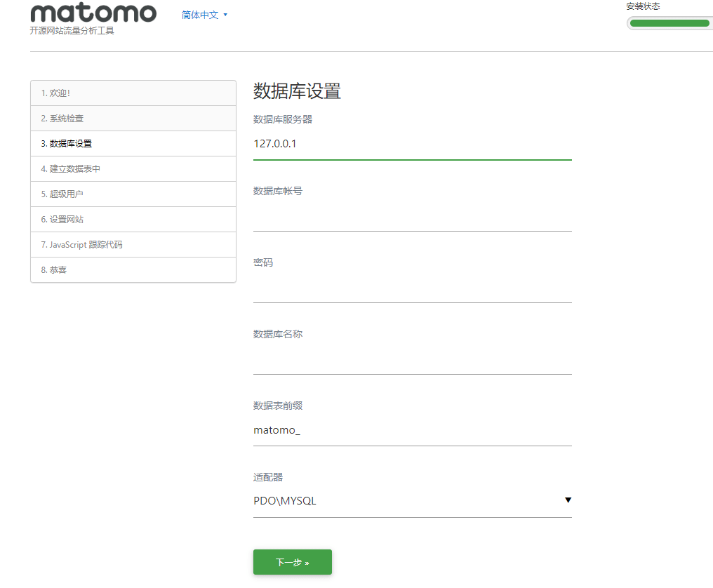The width and height of the screenshot is (713, 588).
Task: Click the 数据表前缀 label
Action: tap(278, 406)
